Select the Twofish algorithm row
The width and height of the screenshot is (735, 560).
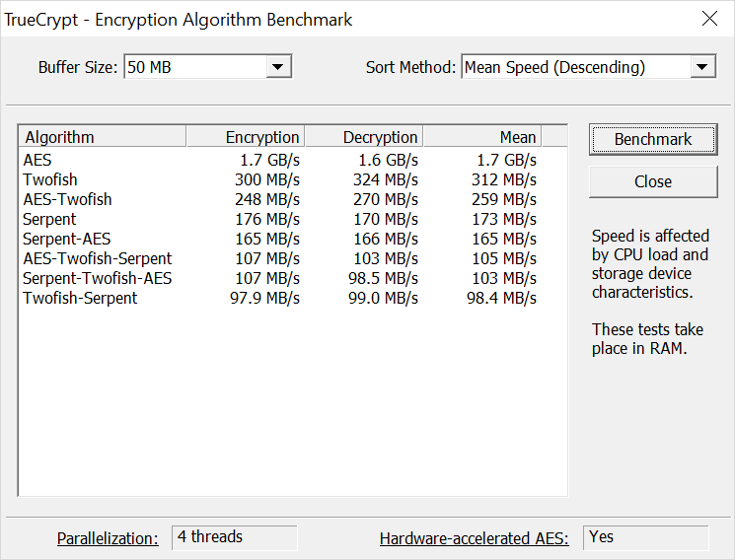pos(50,179)
